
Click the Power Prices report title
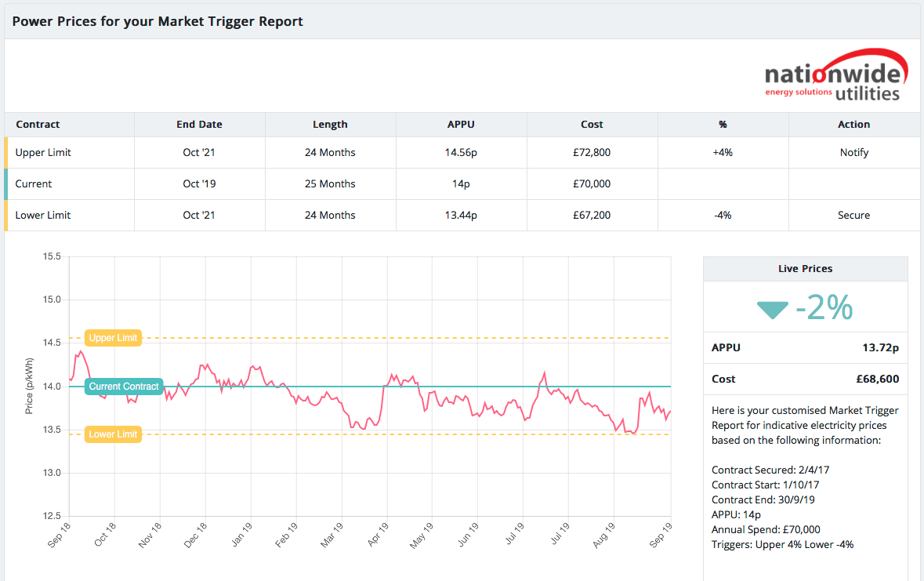pos(158,22)
